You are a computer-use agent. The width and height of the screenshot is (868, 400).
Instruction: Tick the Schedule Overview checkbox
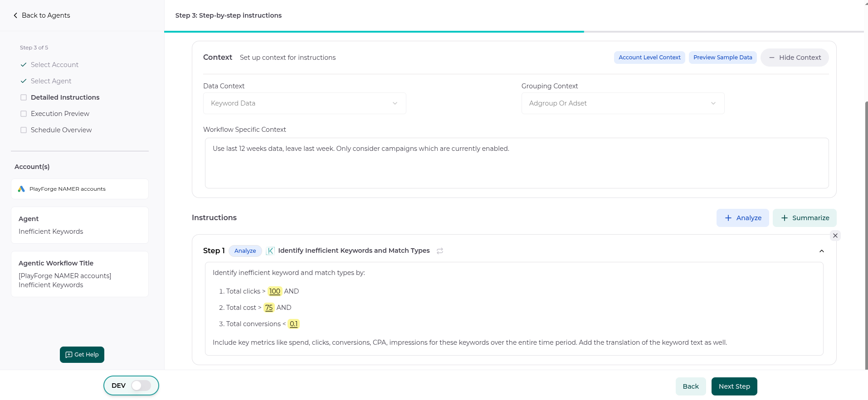pos(24,130)
